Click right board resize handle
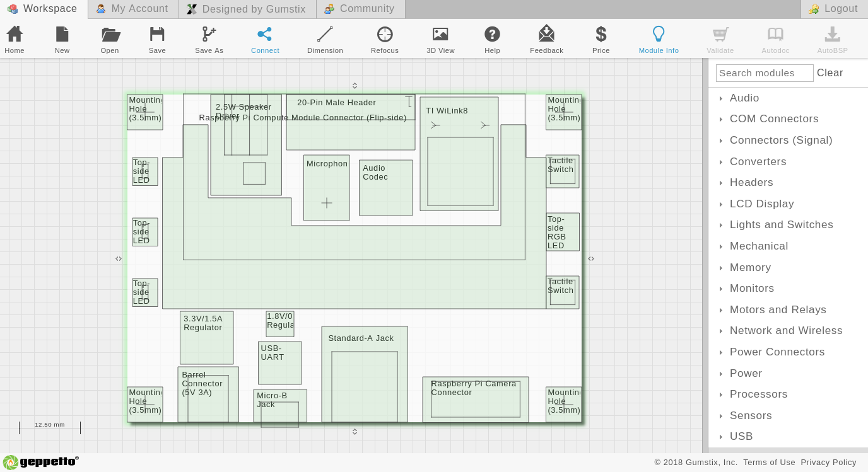868x472 pixels. pos(591,258)
